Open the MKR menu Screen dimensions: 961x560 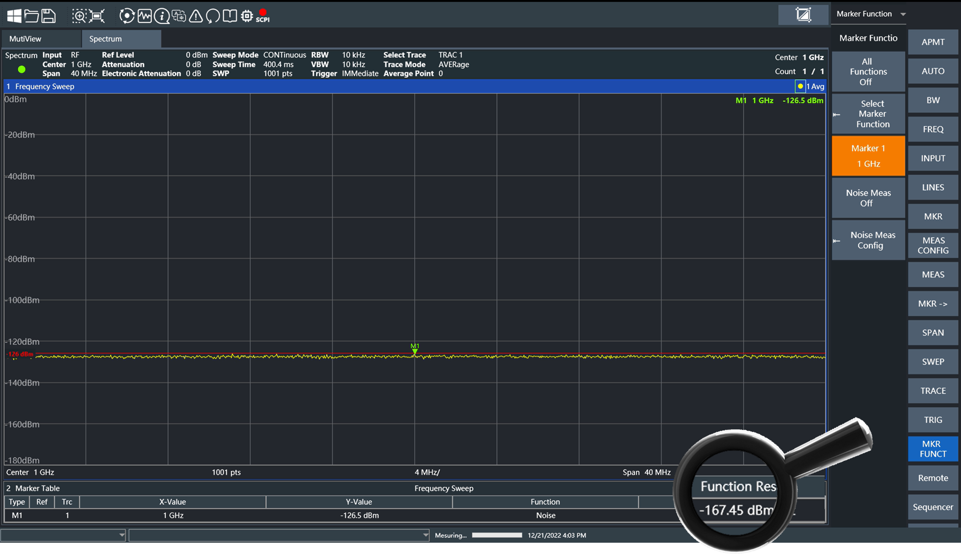point(933,216)
